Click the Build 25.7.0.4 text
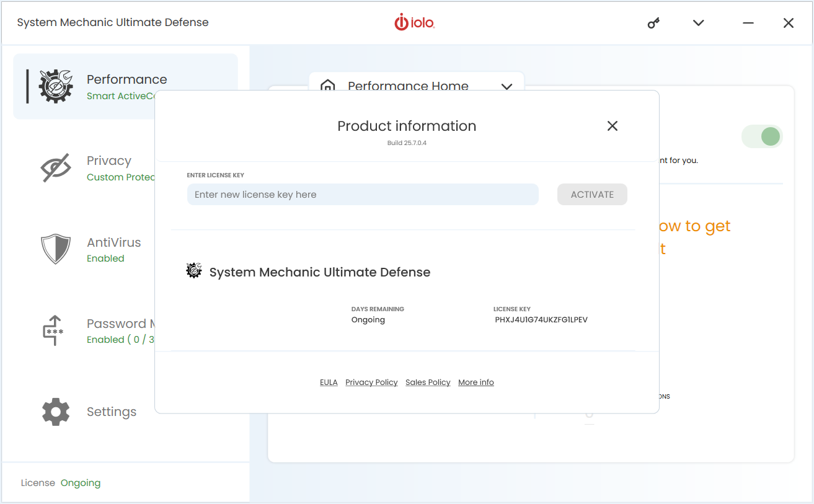This screenshot has height=504, width=814. pyautogui.click(x=407, y=143)
